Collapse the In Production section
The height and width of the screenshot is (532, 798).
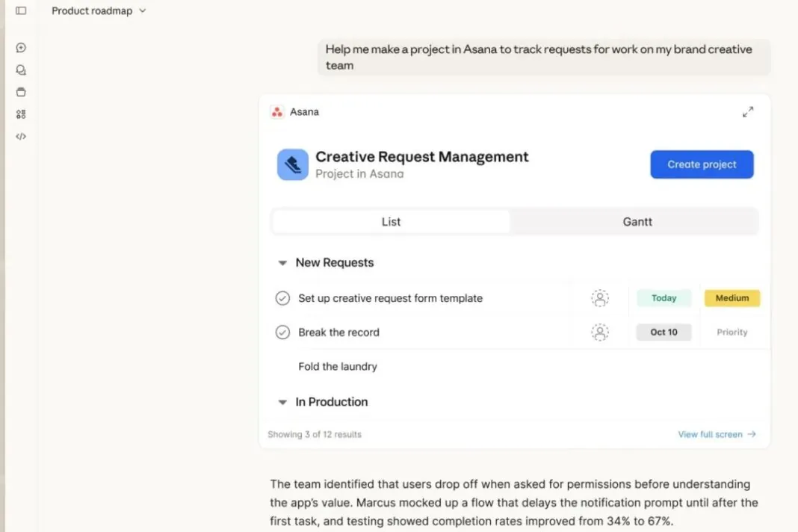282,402
